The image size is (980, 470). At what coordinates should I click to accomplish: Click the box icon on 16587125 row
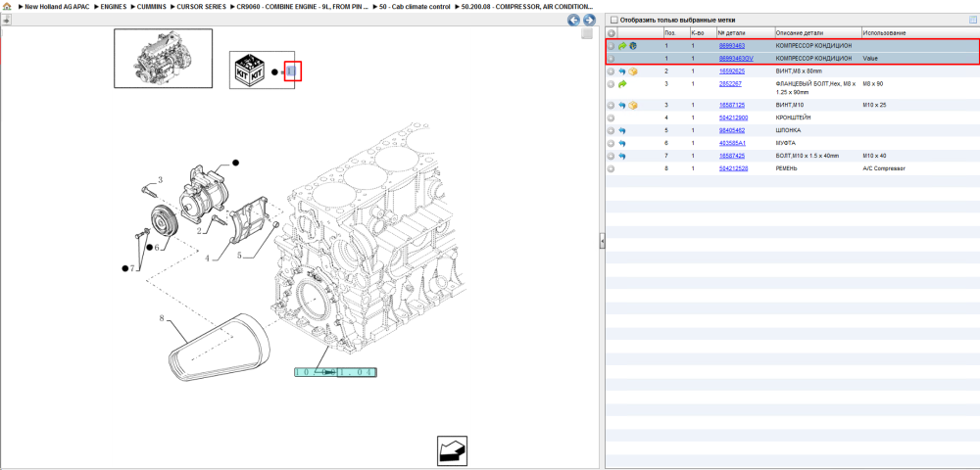click(x=633, y=105)
